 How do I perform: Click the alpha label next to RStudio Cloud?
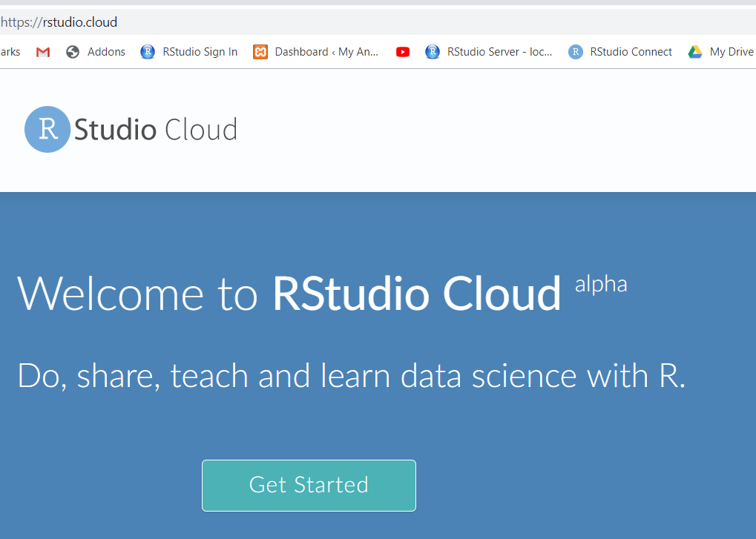(x=600, y=283)
